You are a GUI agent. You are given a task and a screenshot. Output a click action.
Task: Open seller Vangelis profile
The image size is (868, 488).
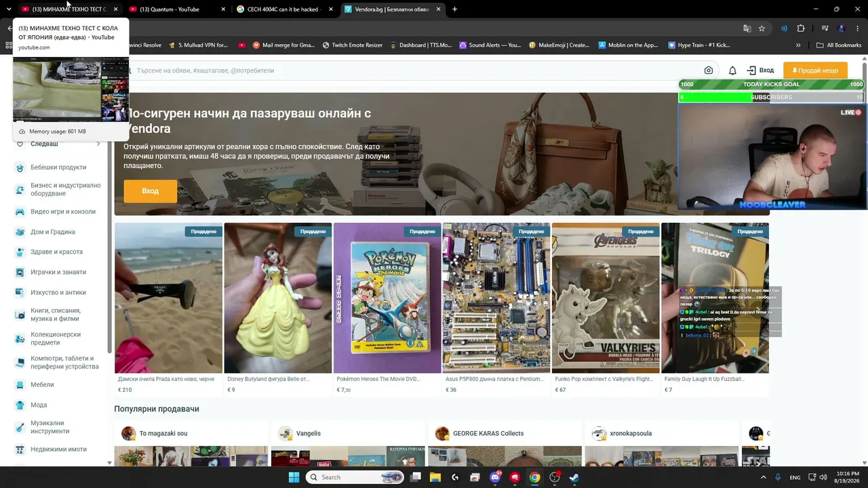309,433
